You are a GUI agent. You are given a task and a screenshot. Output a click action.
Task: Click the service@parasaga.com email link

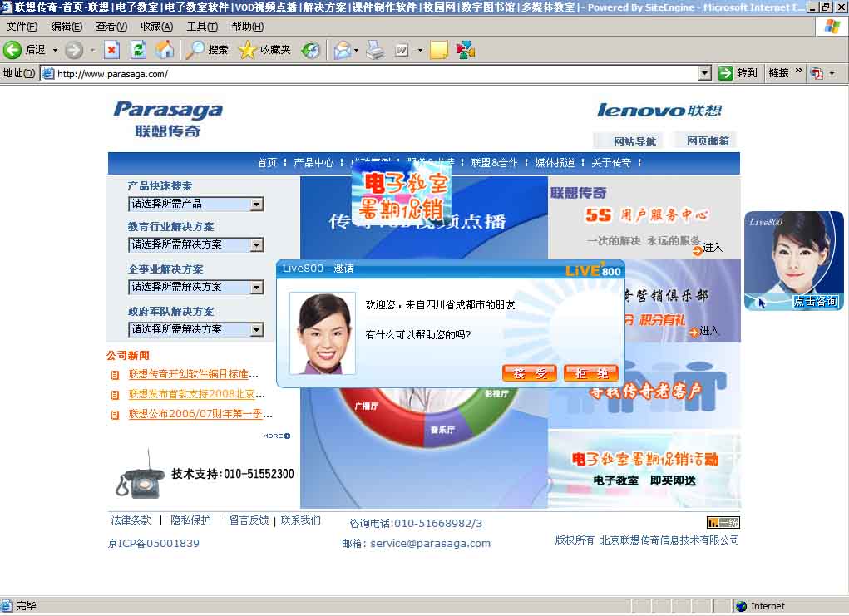(431, 544)
